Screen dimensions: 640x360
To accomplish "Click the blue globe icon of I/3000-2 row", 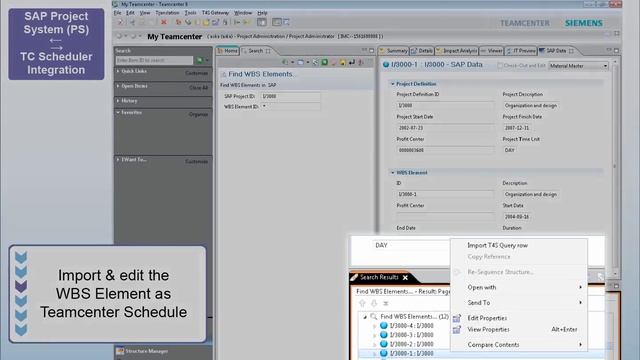I will pyautogui.click(x=384, y=344).
